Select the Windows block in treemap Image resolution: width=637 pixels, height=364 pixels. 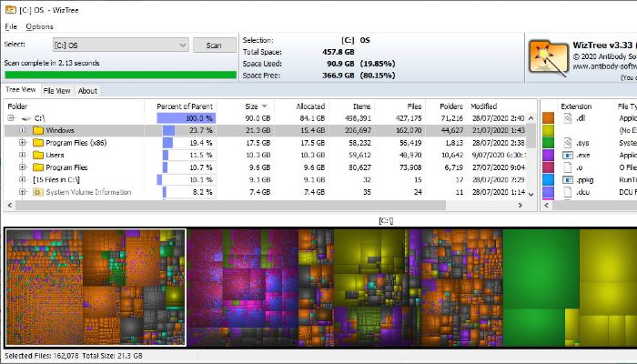(x=96, y=288)
